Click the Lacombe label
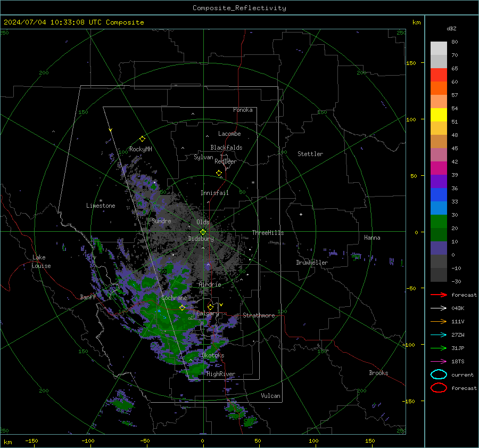This screenshot has width=479, height=448. click(x=229, y=134)
